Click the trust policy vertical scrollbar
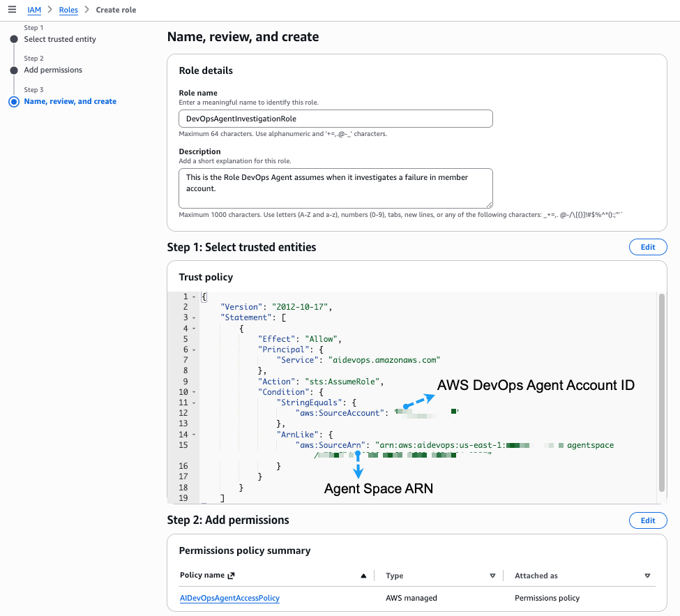This screenshot has width=680, height=616. coord(661,393)
